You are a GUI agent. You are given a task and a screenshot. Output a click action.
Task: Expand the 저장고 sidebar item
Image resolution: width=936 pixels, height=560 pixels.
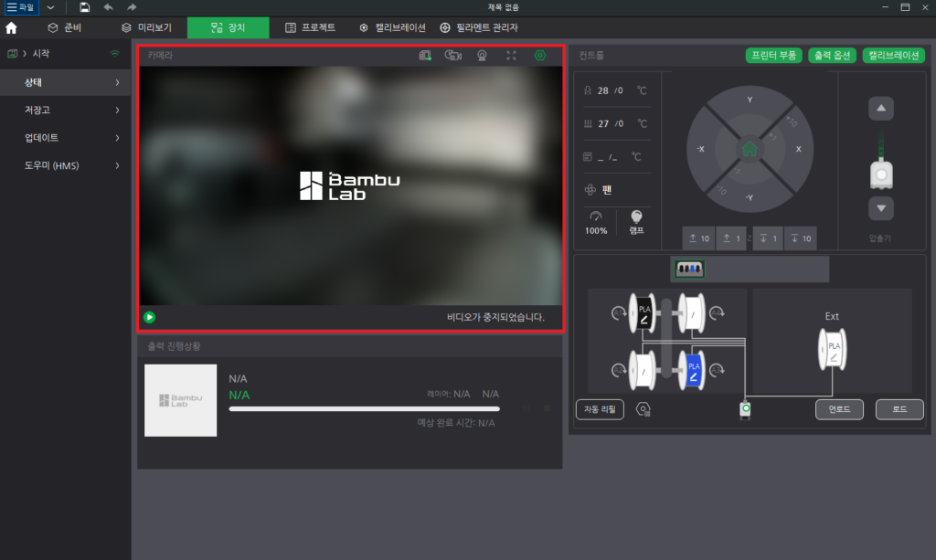[66, 111]
